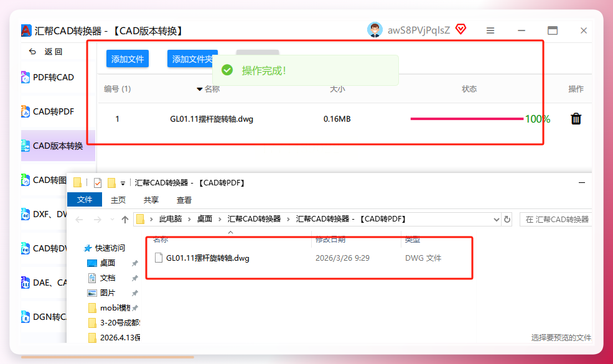
Task: Click the 2026/3/26 9:29 modified date
Action: click(342, 258)
